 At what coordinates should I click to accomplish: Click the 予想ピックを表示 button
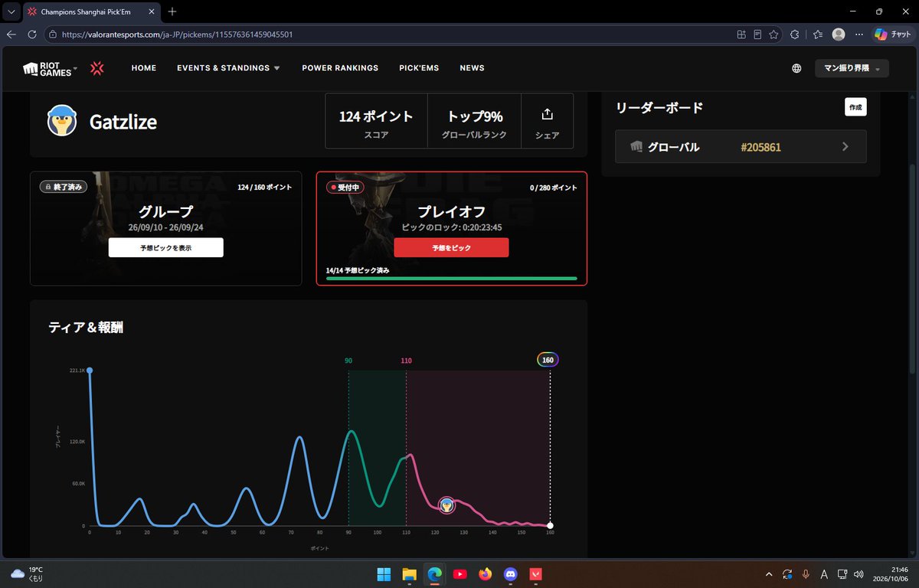(x=166, y=247)
